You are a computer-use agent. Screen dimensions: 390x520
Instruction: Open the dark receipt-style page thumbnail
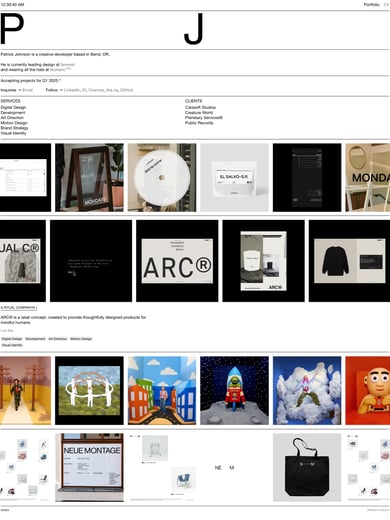tap(307, 178)
